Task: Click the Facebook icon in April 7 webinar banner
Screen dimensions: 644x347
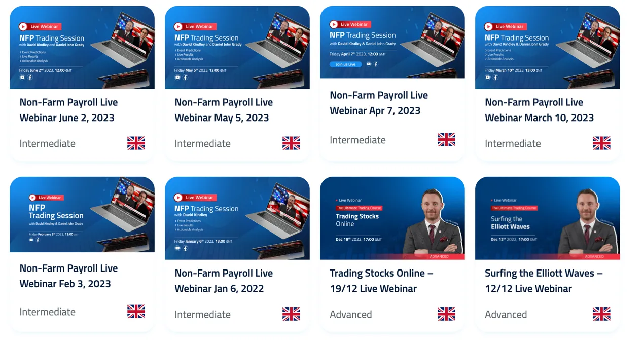Action: click(376, 64)
